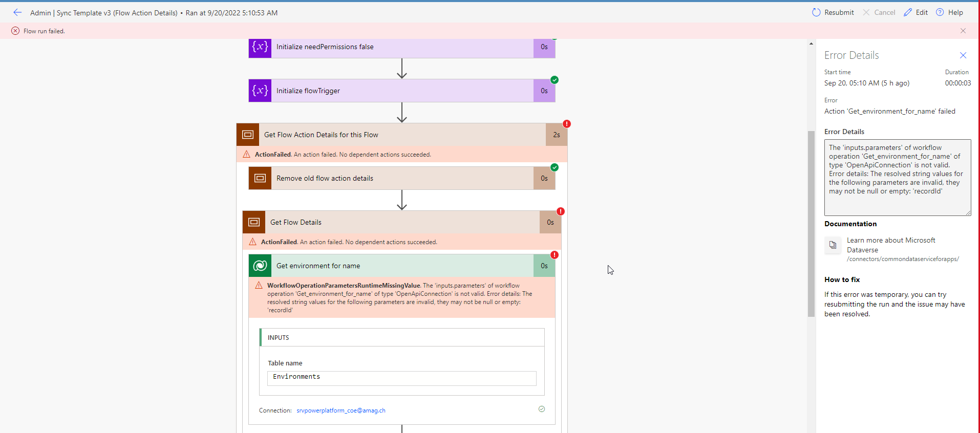Collapse the 'Get Flow Details' scope

(402, 222)
